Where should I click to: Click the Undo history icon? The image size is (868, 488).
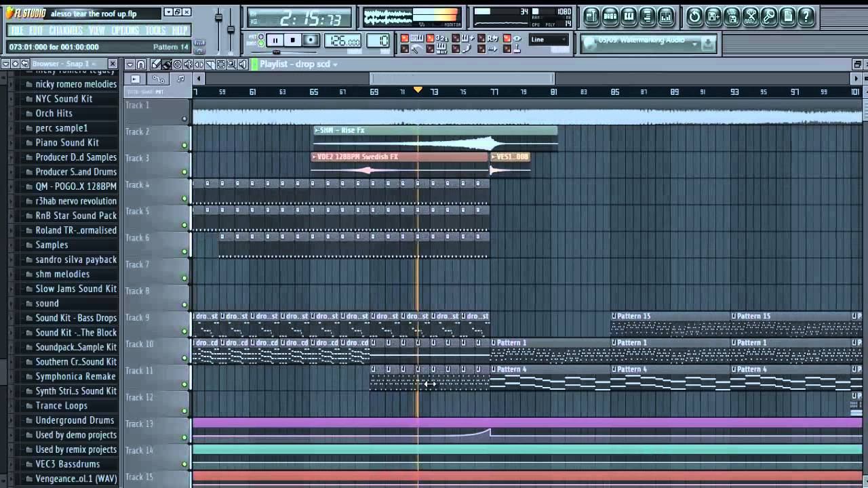(694, 17)
